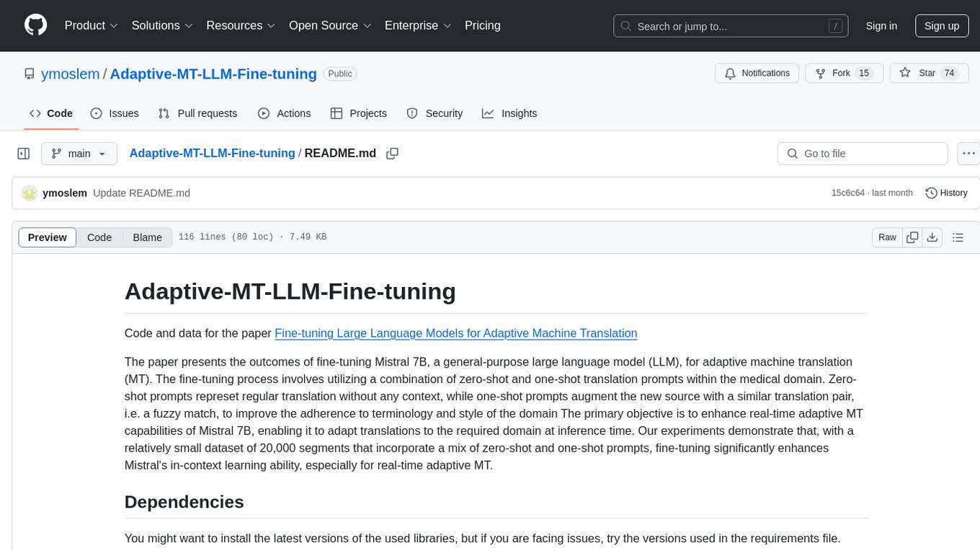Open the Raw file view

tap(887, 237)
